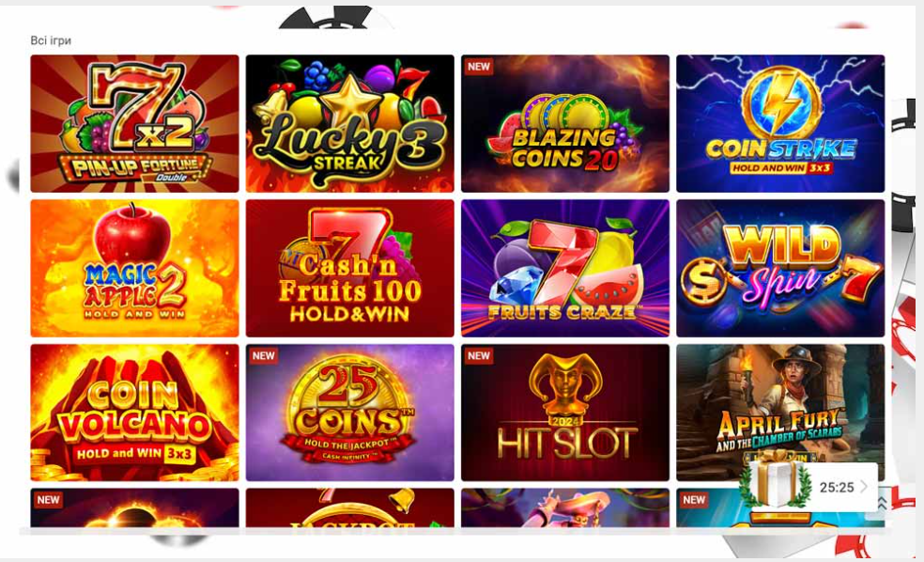Click the 'Всі ігри' section heading
This screenshot has height=562, width=924.
click(x=51, y=40)
